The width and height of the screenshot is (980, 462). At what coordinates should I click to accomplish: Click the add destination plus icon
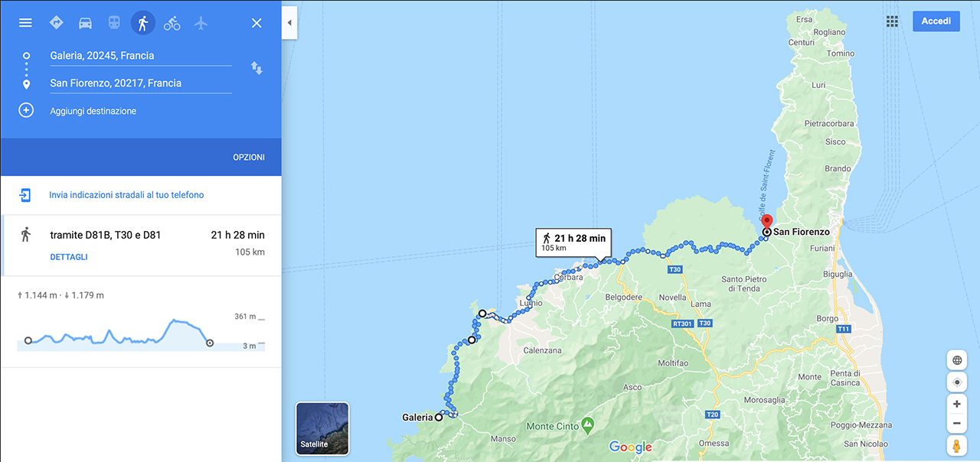pos(26,110)
